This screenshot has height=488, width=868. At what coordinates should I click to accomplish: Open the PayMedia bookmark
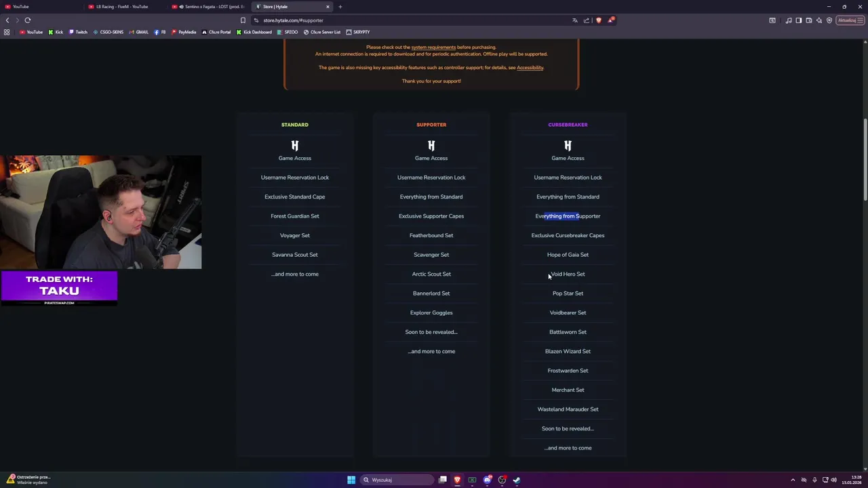coord(184,32)
